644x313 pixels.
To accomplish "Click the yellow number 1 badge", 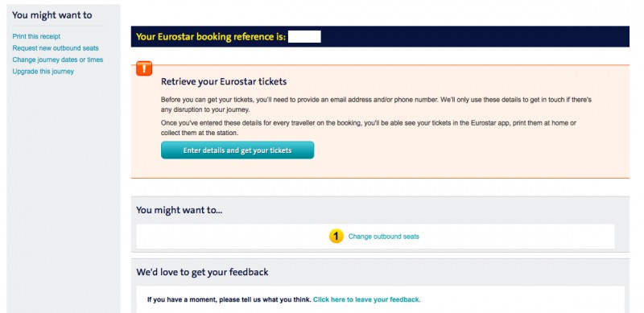I will [336, 237].
